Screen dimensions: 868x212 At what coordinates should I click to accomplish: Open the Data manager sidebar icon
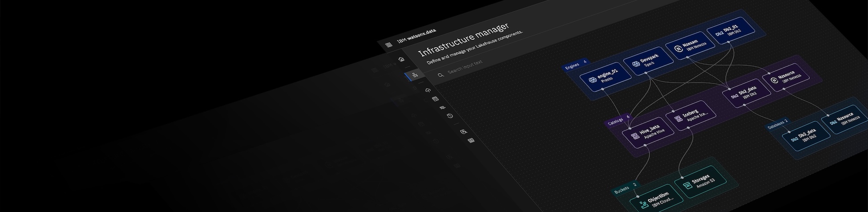[428, 90]
